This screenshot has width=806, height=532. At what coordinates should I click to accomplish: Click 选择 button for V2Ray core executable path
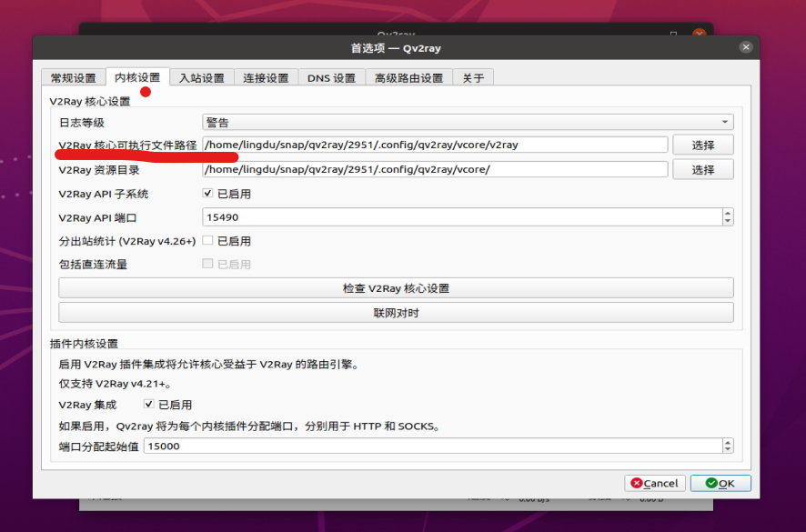coord(702,145)
